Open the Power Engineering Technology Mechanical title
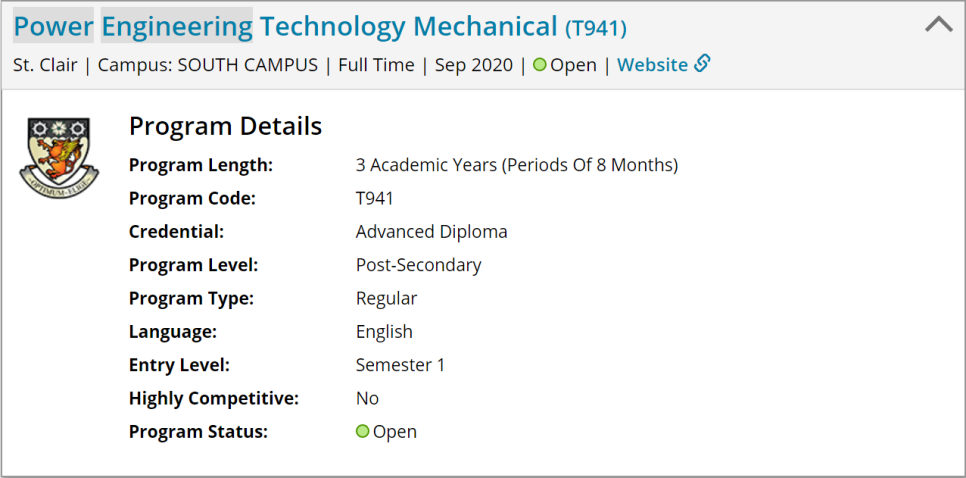This screenshot has width=966, height=478. 285,26
